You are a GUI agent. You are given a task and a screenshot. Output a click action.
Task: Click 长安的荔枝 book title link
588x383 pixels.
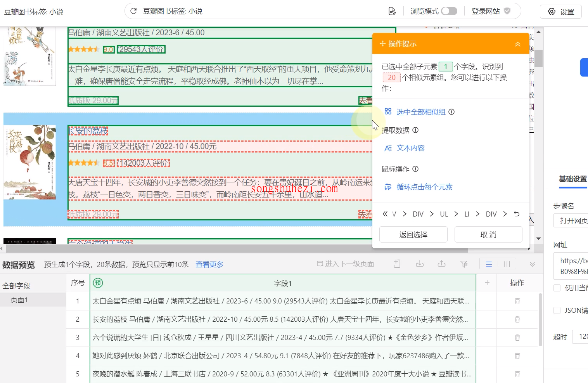coord(88,131)
